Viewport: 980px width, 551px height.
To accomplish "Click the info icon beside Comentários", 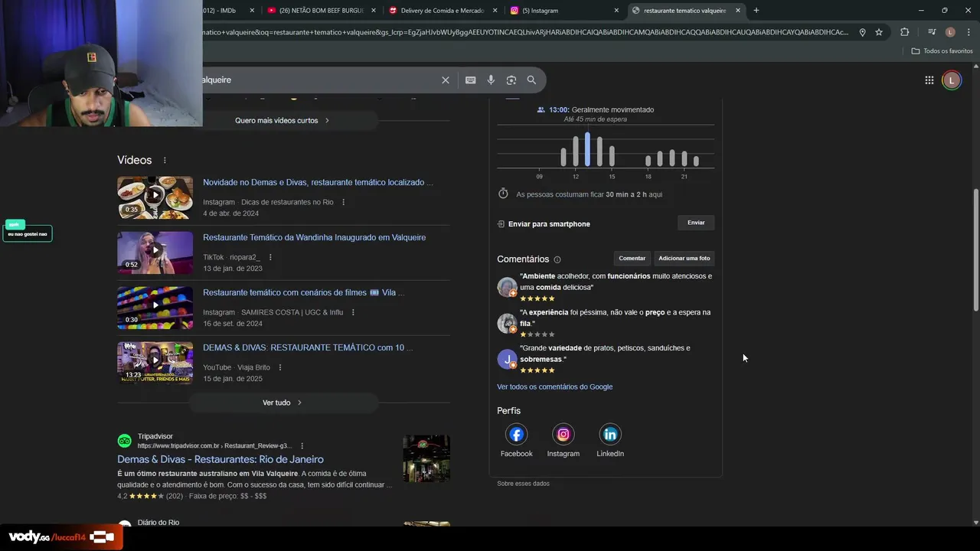I will [x=557, y=259].
